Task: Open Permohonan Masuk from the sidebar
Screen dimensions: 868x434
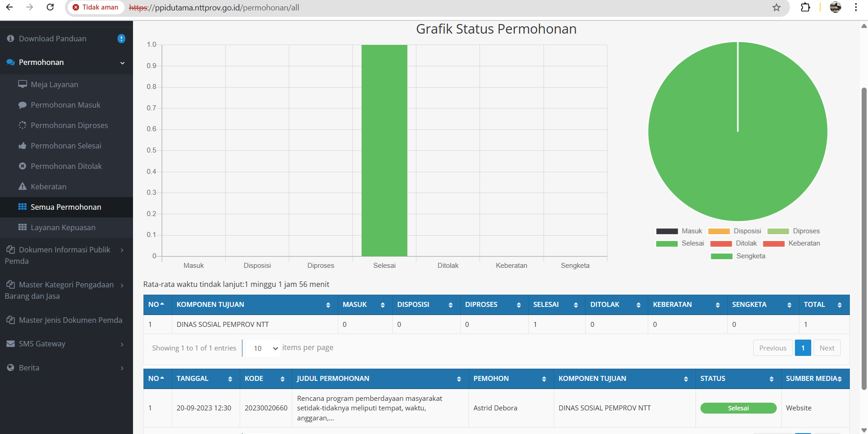Action: (65, 105)
